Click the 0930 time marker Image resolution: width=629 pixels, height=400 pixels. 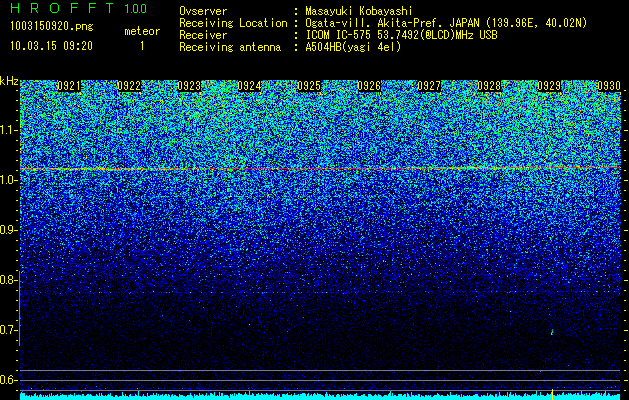[609, 86]
